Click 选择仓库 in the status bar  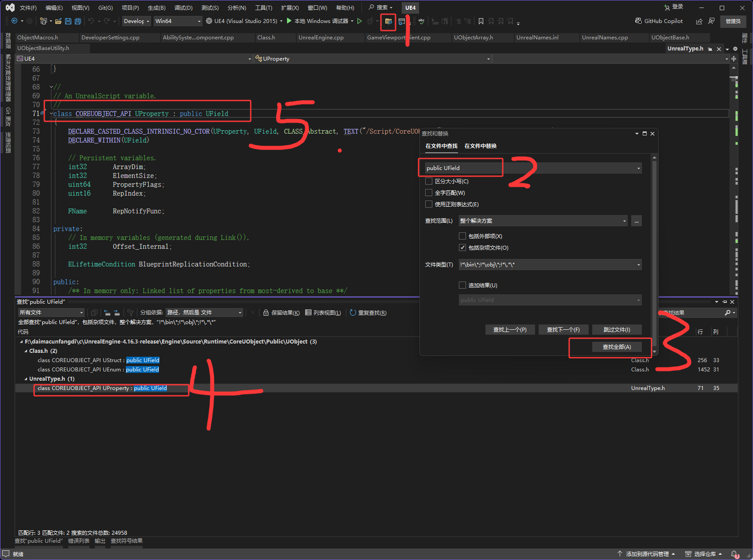pyautogui.click(x=704, y=554)
